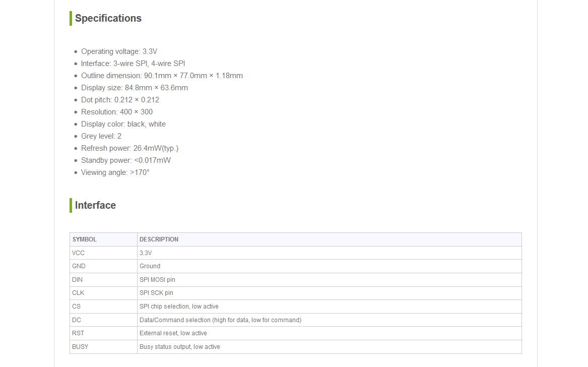Click 'Display size: 84.8mm × 63.6mm' item

(x=134, y=87)
